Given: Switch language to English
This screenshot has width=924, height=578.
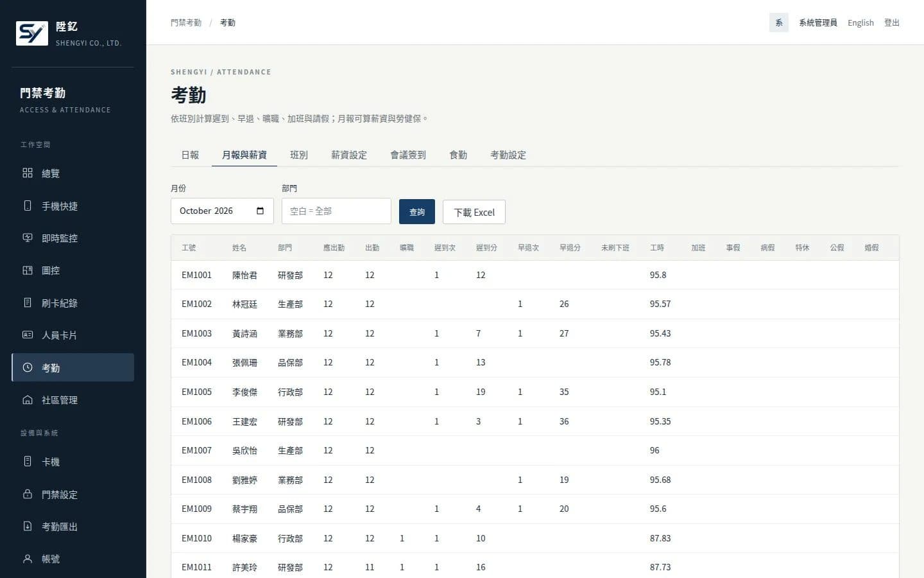Looking at the screenshot, I should click(x=860, y=22).
